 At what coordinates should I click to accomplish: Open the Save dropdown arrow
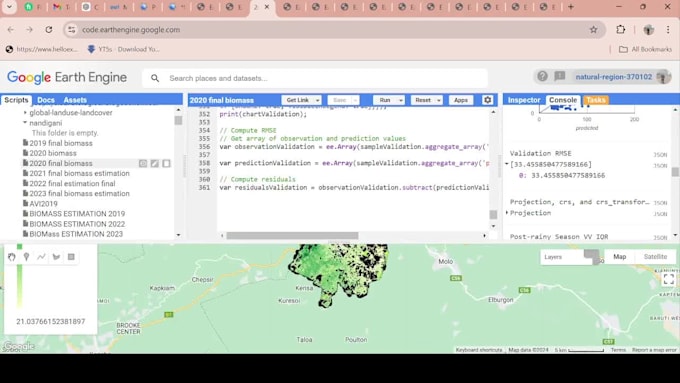point(356,100)
